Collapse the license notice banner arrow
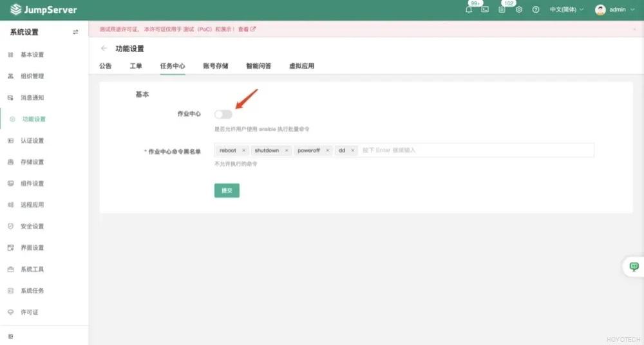644x345 pixels. 635,29
